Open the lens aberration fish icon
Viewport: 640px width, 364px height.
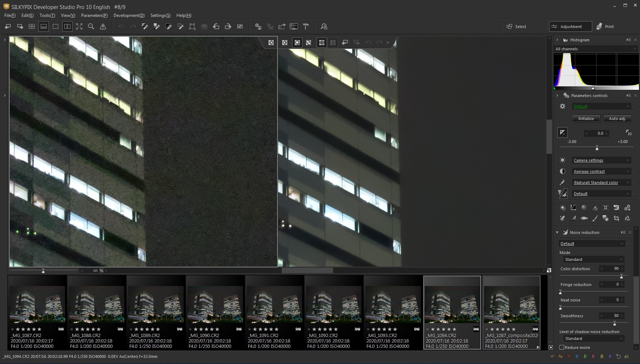pyautogui.click(x=584, y=218)
